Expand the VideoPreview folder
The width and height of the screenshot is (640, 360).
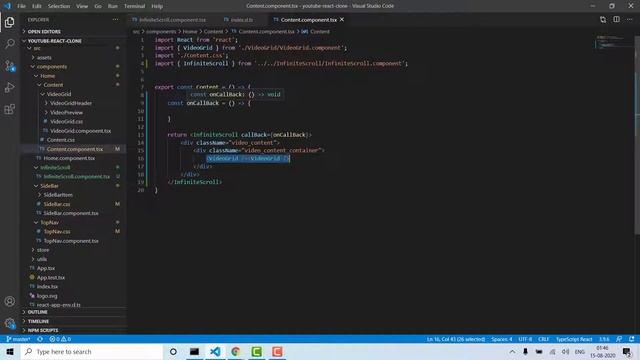pyautogui.click(x=66, y=112)
